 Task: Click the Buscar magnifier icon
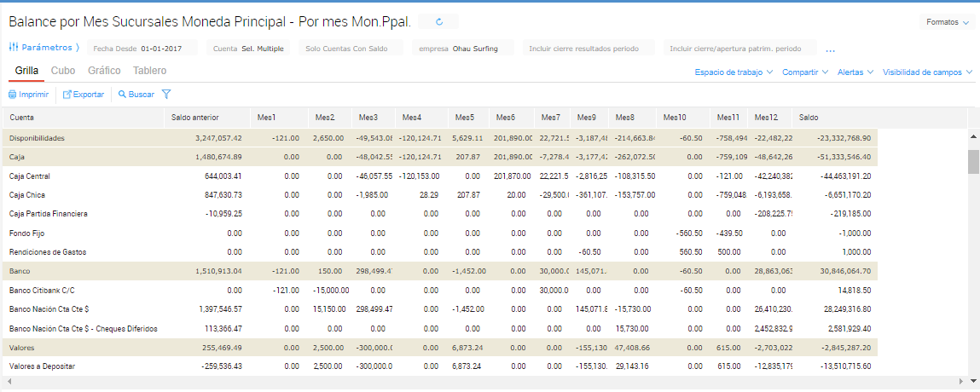tap(123, 95)
